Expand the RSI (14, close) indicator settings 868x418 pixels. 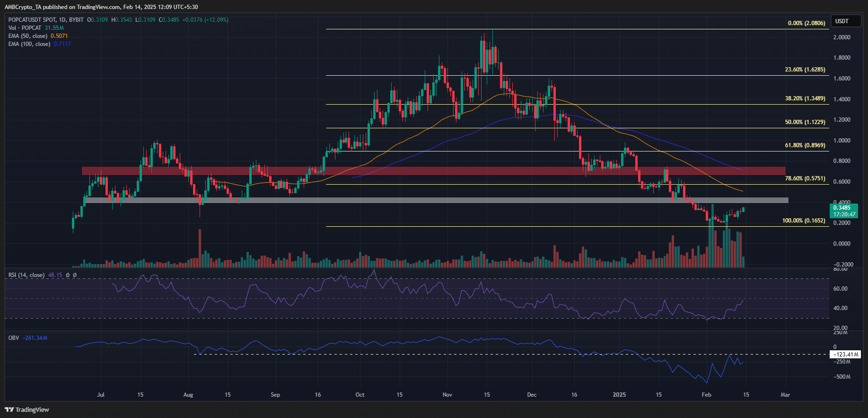(x=26, y=275)
